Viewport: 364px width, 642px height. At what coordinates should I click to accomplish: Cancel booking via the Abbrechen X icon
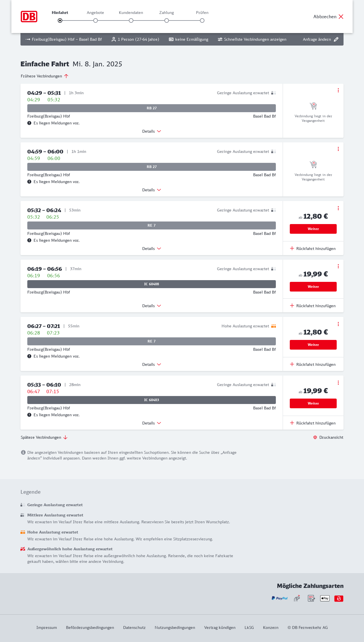click(x=341, y=17)
